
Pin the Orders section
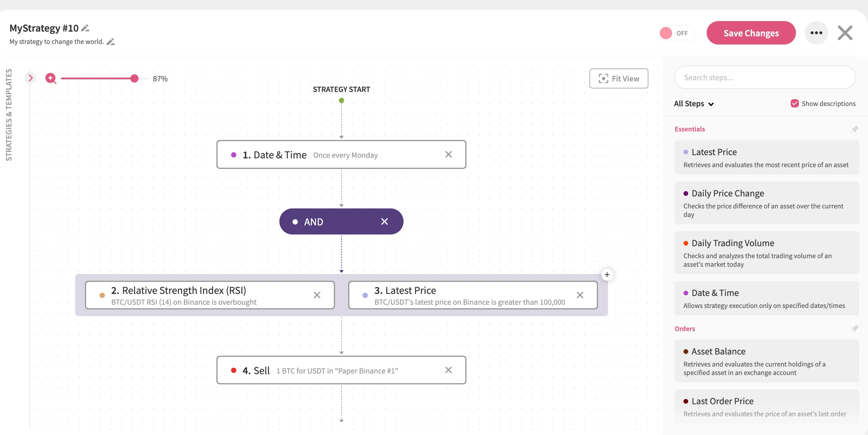pos(855,328)
